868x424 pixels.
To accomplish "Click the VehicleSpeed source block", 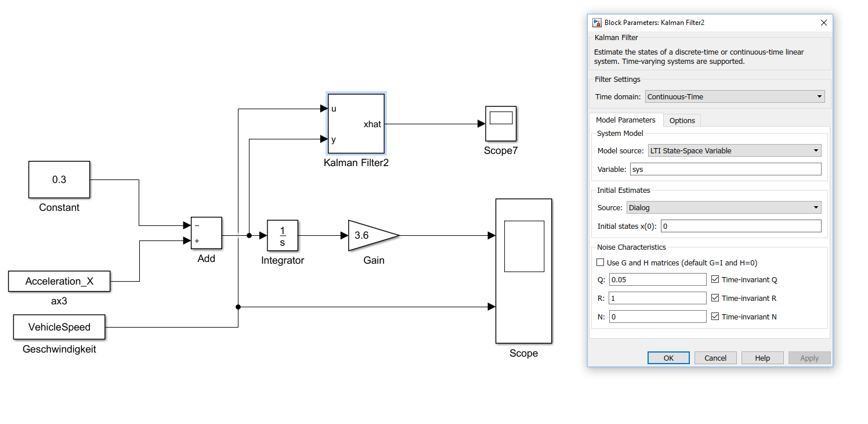I will 59,327.
